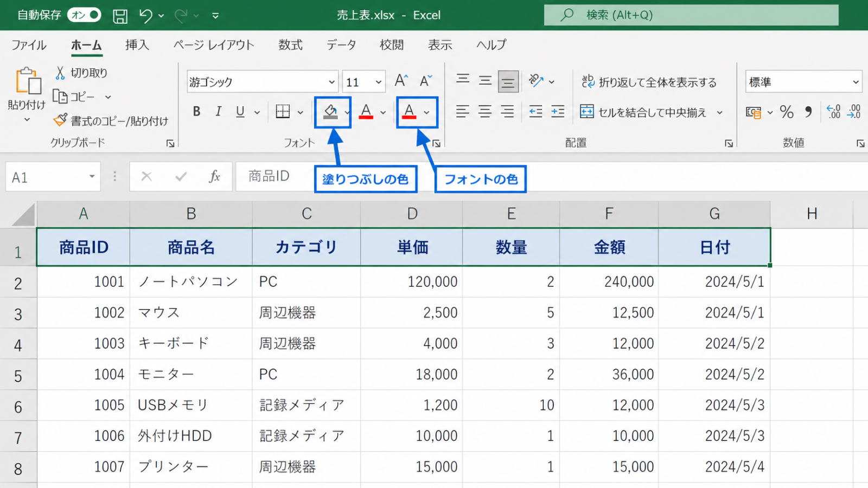The image size is (868, 488).
Task: Open Clipboard (クリップボード) dialog launcher
Action: point(170,144)
